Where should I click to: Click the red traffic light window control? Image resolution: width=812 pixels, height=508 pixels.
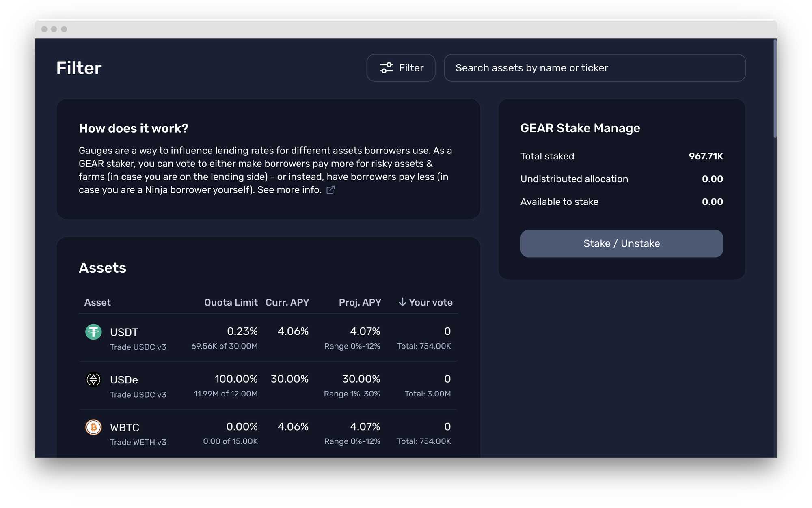pos(44,29)
